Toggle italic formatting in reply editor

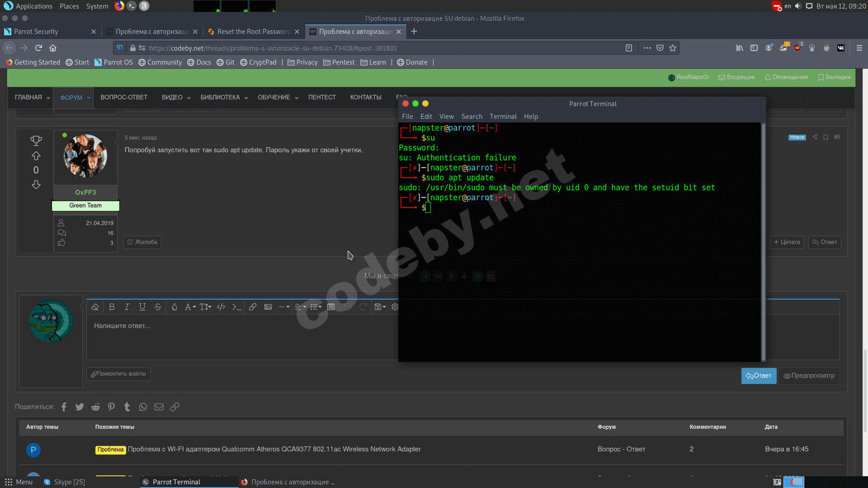pos(127,307)
